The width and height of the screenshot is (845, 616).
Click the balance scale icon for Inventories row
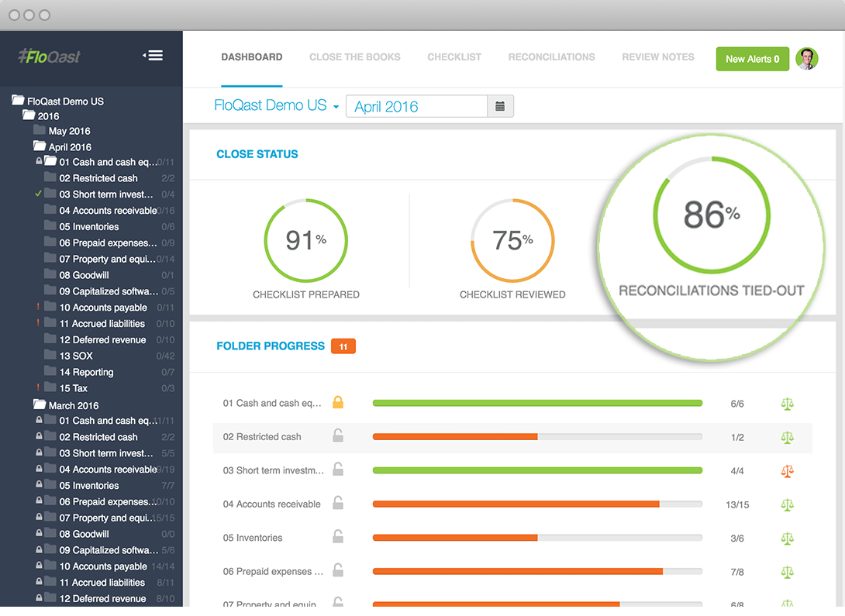[x=788, y=538]
